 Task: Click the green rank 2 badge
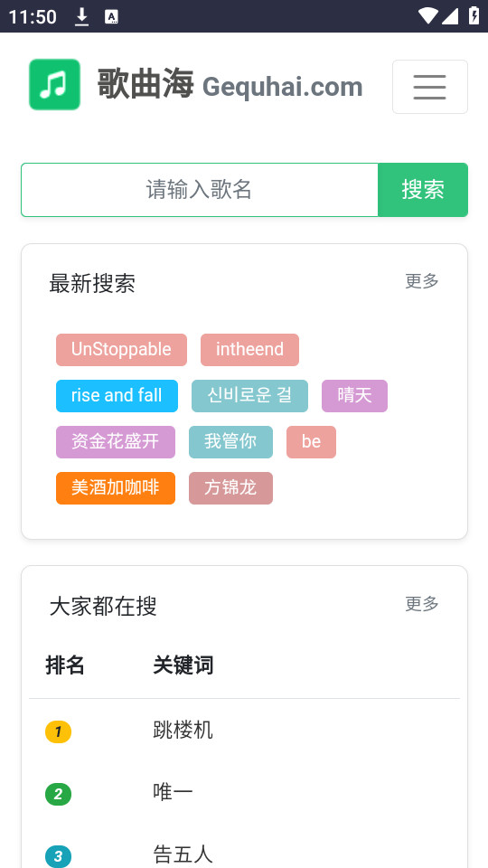point(58,795)
